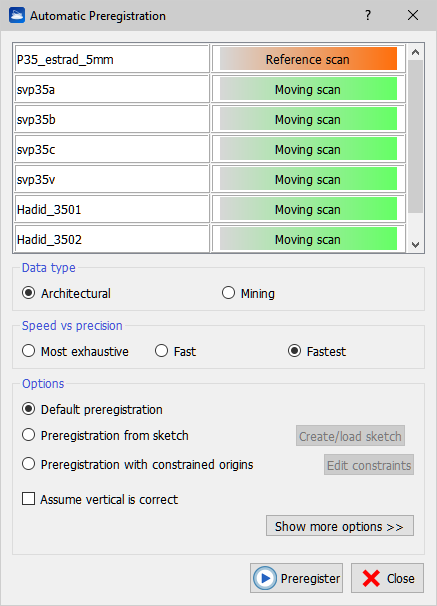Click the blue play icon on Preregister
Viewport: 437px width, 606px height.
pyautogui.click(x=265, y=579)
